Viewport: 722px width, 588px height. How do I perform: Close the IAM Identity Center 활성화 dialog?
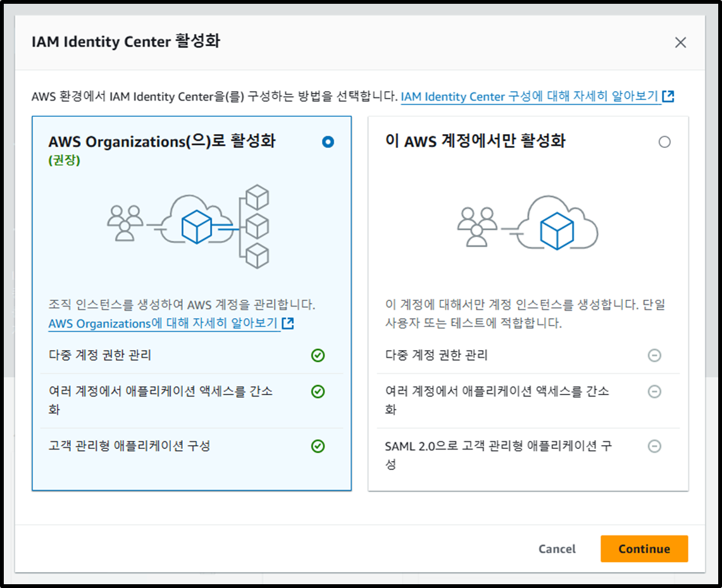(680, 42)
